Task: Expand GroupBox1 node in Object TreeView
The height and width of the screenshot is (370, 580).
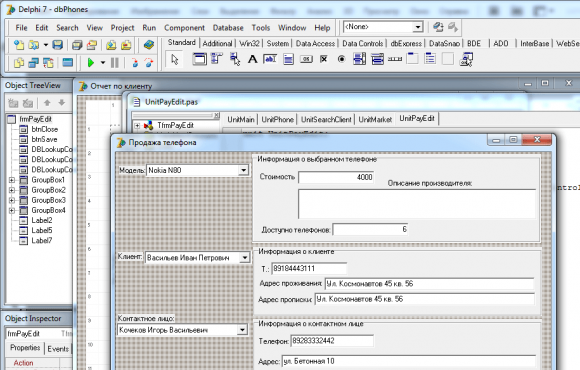Action: tap(12, 180)
